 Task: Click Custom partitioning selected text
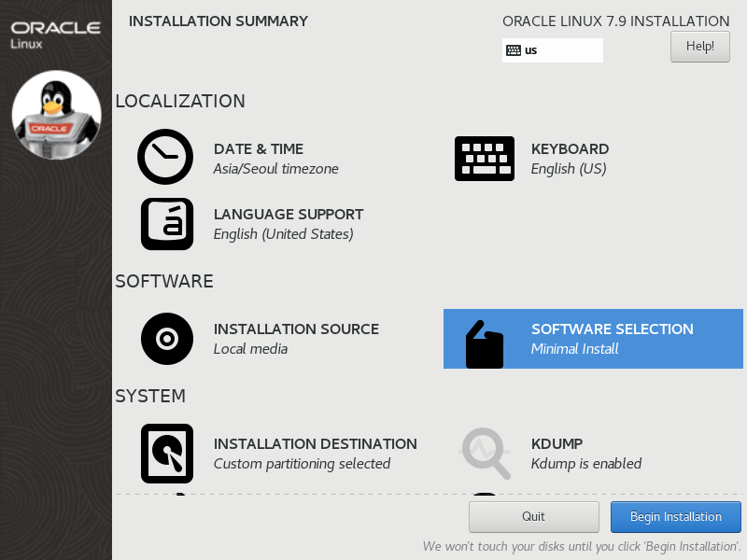302,463
